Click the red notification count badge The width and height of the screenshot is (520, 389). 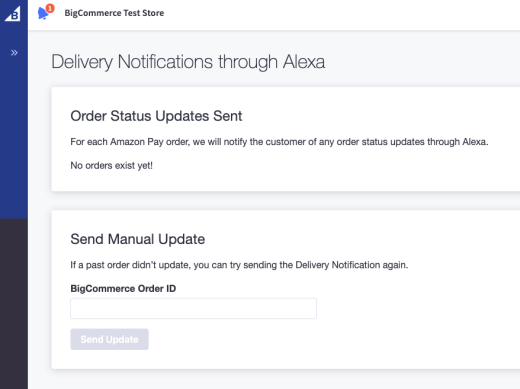50,8
